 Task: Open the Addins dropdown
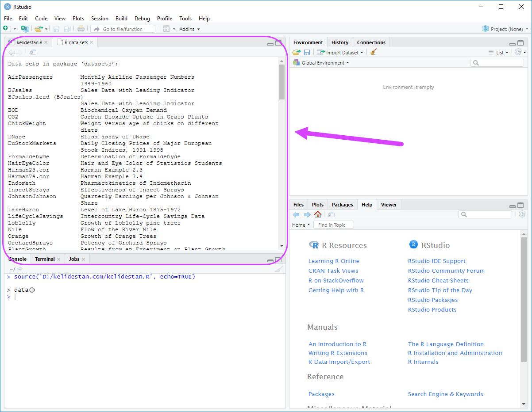click(x=189, y=29)
